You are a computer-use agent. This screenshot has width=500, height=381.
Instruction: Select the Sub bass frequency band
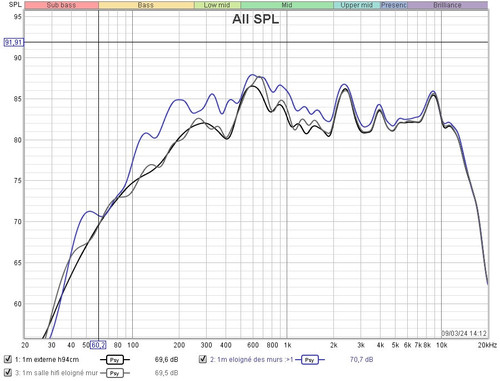click(62, 5)
